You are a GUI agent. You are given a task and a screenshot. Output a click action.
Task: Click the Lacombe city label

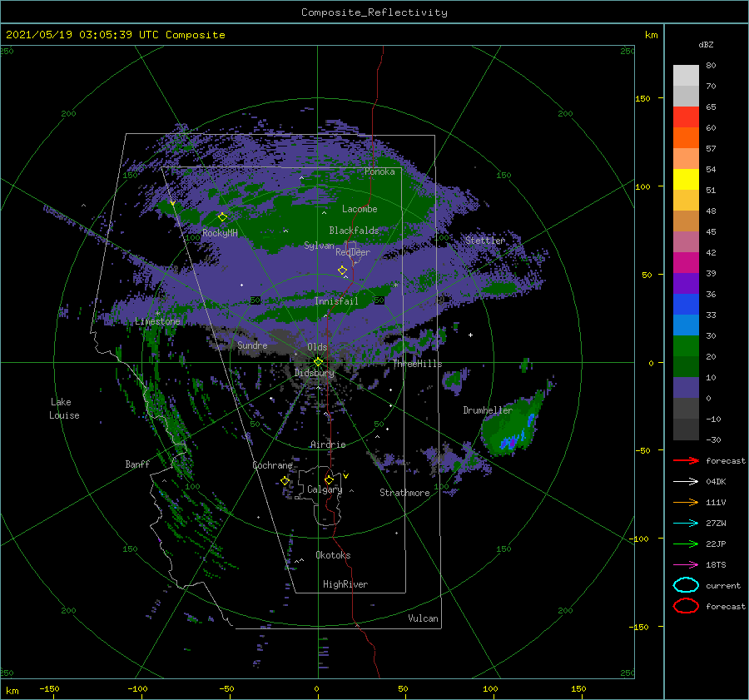click(x=360, y=209)
